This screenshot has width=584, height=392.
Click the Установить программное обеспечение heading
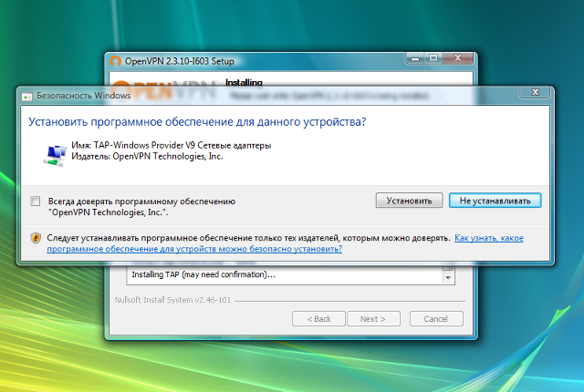[197, 121]
